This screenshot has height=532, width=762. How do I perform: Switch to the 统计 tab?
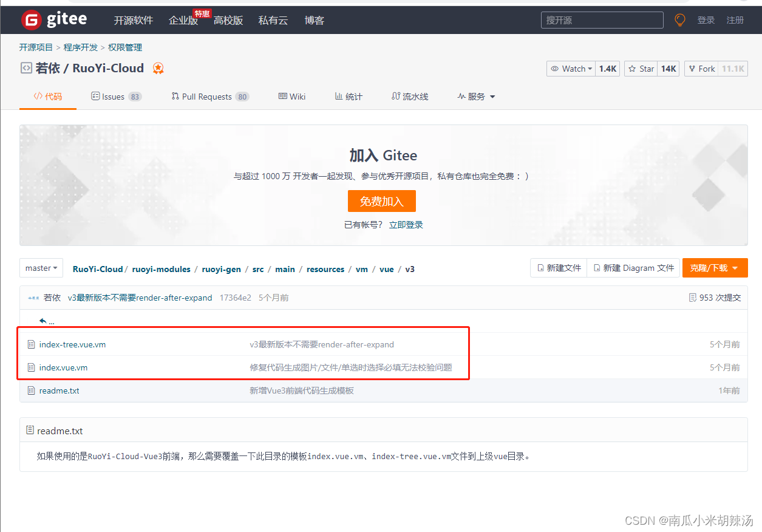pos(349,97)
